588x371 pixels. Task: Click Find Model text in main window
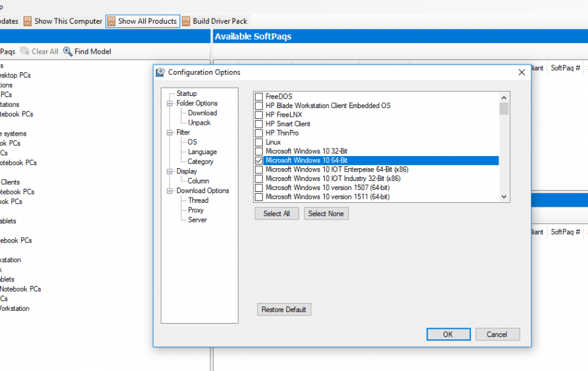coord(93,51)
